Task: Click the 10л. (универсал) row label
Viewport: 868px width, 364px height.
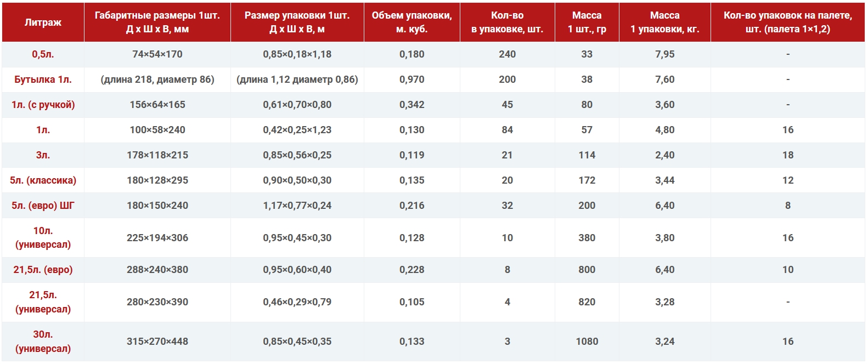Action: click(x=43, y=237)
